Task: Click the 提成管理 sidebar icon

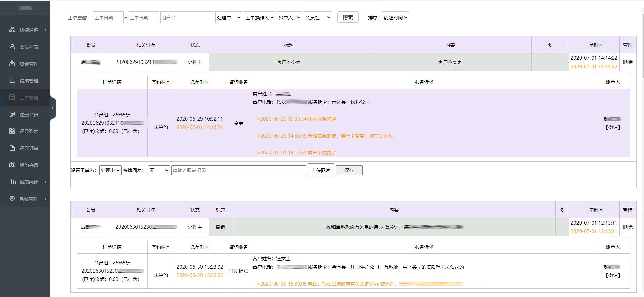Action: click(x=12, y=80)
